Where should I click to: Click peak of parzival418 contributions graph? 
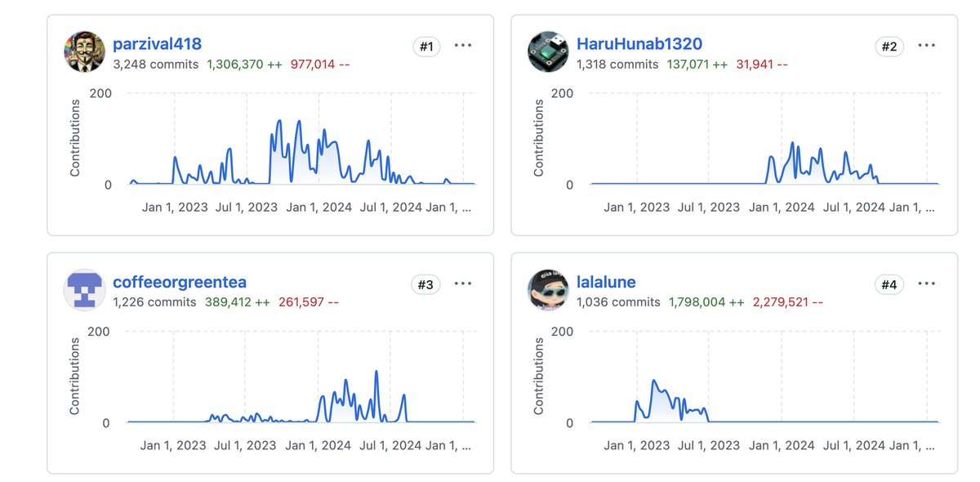[x=279, y=121]
